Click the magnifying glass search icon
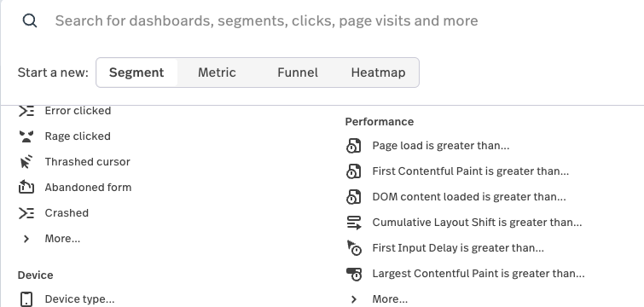This screenshot has height=307, width=644. pyautogui.click(x=30, y=20)
